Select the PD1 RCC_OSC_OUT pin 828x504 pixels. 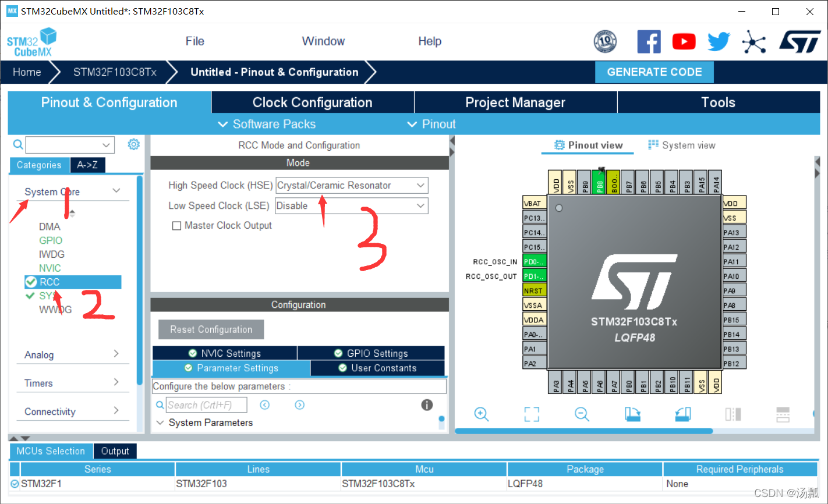click(535, 276)
